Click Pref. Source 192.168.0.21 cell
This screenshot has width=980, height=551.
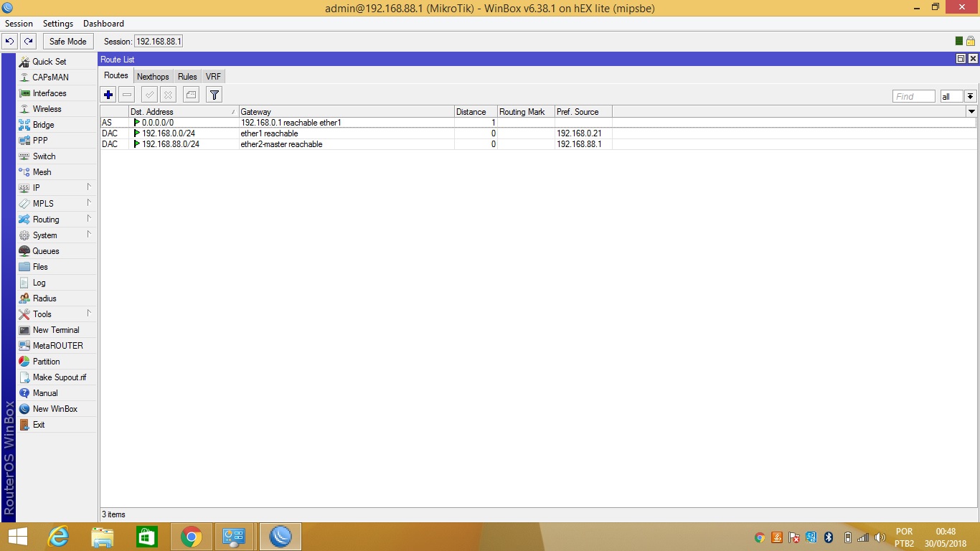click(x=583, y=133)
